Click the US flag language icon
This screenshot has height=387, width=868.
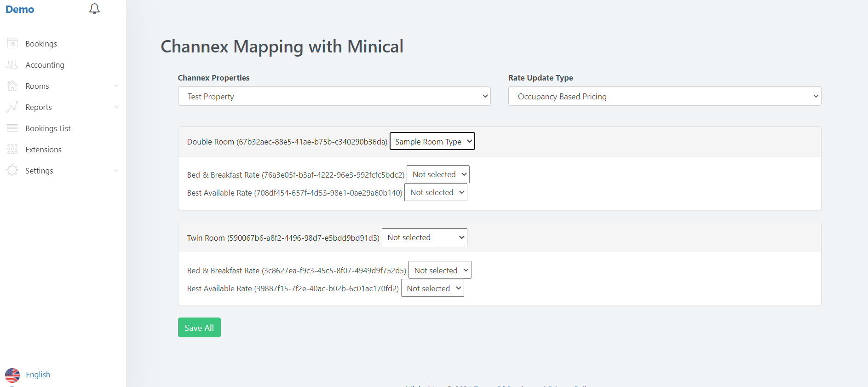click(x=12, y=375)
